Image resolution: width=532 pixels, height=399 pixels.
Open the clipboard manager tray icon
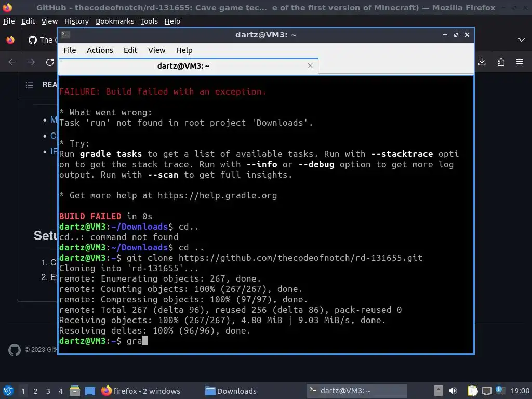point(472,391)
